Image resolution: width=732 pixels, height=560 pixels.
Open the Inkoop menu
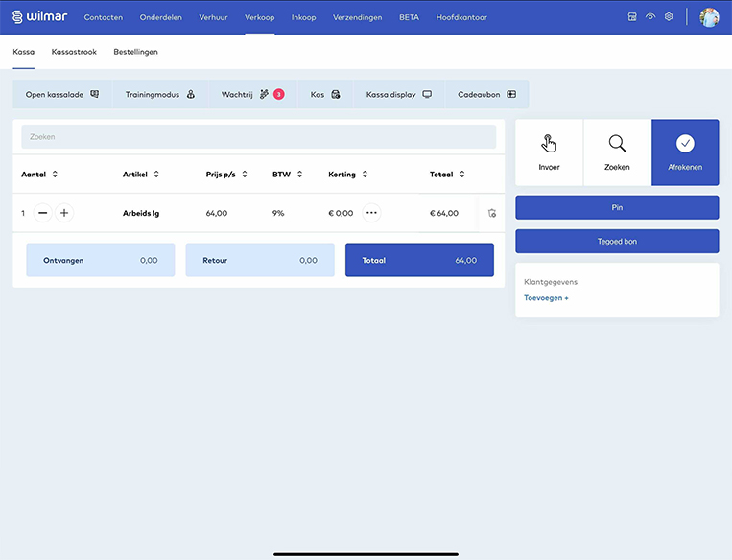[303, 17]
